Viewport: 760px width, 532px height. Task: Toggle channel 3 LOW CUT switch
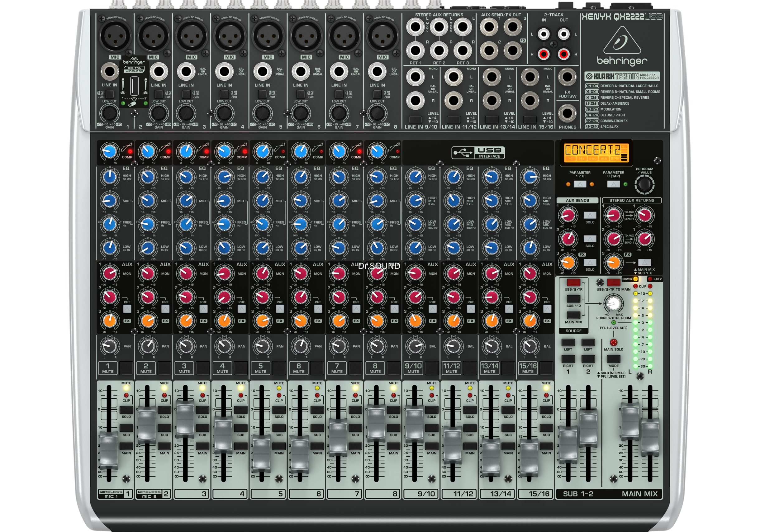186,94
